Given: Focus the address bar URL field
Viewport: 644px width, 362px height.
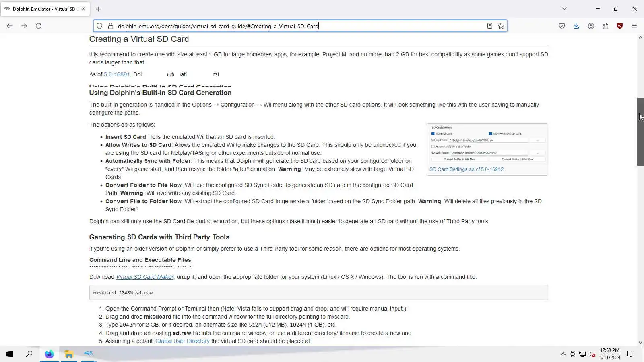Looking at the screenshot, I should coord(300,26).
